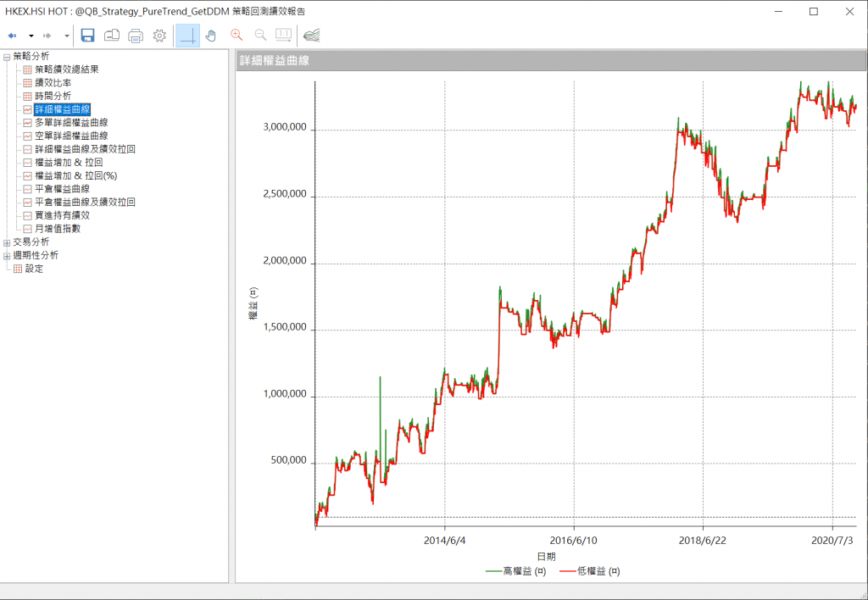Viewport: 868px width, 600px height.
Task: Select 多單詳細權益曲線 in the tree
Action: (71, 123)
